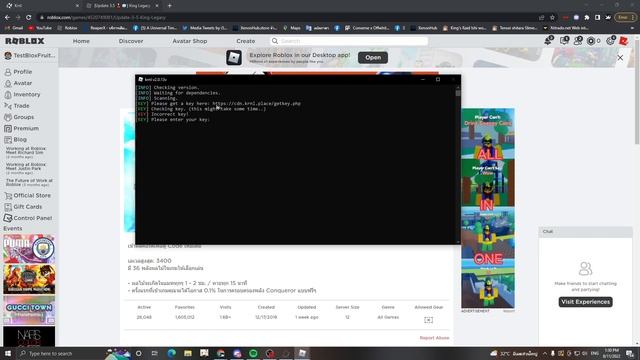Show hidden system tray icons
Image resolution: width=640 pixels, height=360 pixels.
click(544, 353)
